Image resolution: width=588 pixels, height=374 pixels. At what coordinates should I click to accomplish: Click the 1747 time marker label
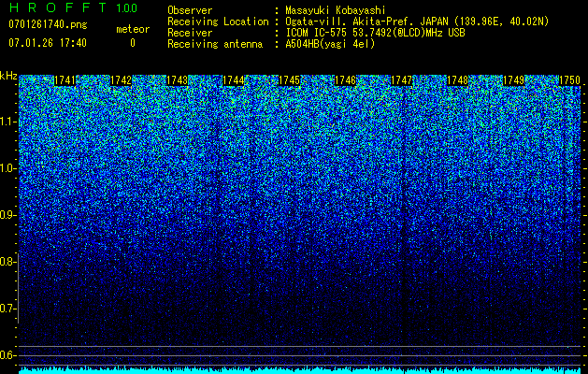tap(402, 80)
